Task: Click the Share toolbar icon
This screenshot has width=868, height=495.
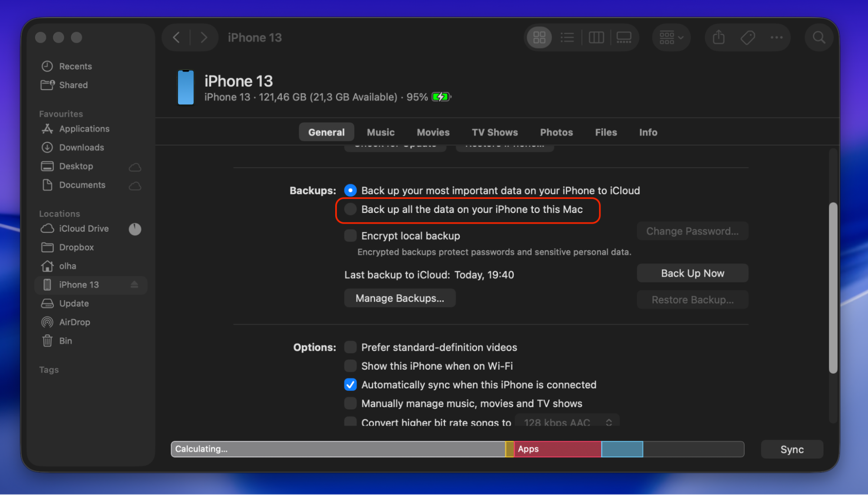Action: point(719,38)
